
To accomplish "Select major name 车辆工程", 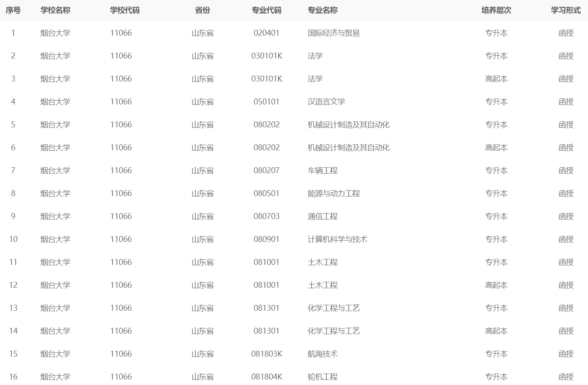I will tap(323, 171).
